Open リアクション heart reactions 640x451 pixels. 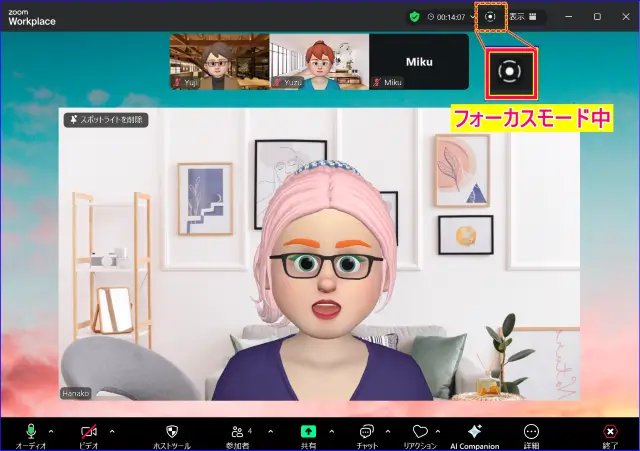(x=420, y=431)
